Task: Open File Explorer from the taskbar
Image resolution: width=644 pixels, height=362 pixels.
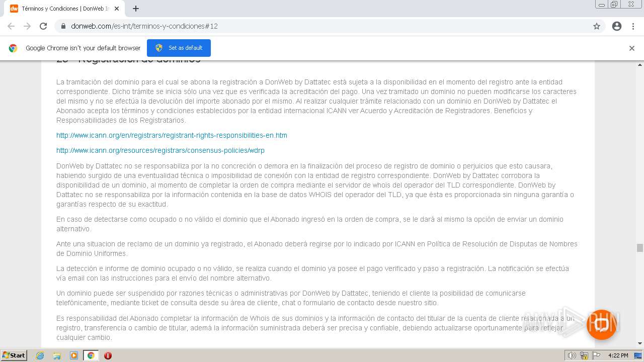Action: 57,355
